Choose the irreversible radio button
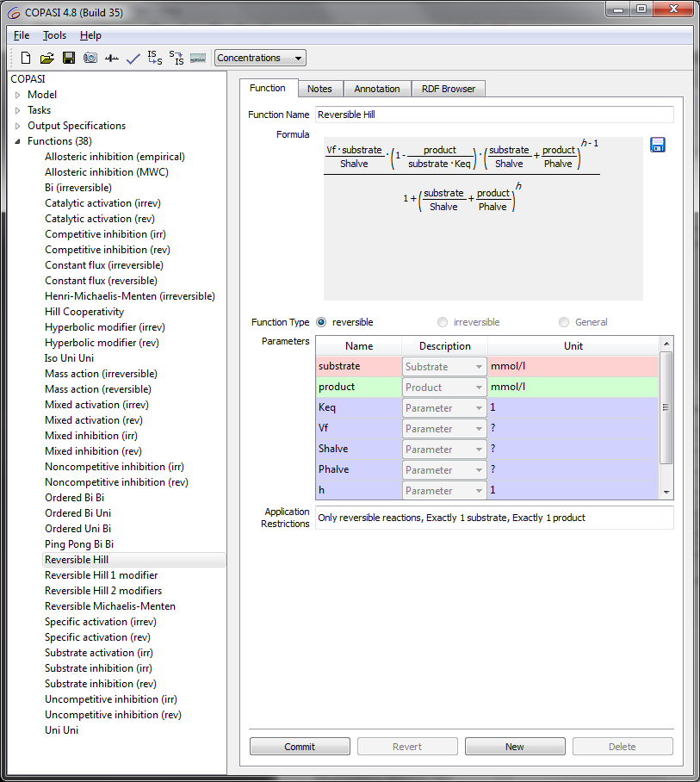700x782 pixels. pos(443,322)
